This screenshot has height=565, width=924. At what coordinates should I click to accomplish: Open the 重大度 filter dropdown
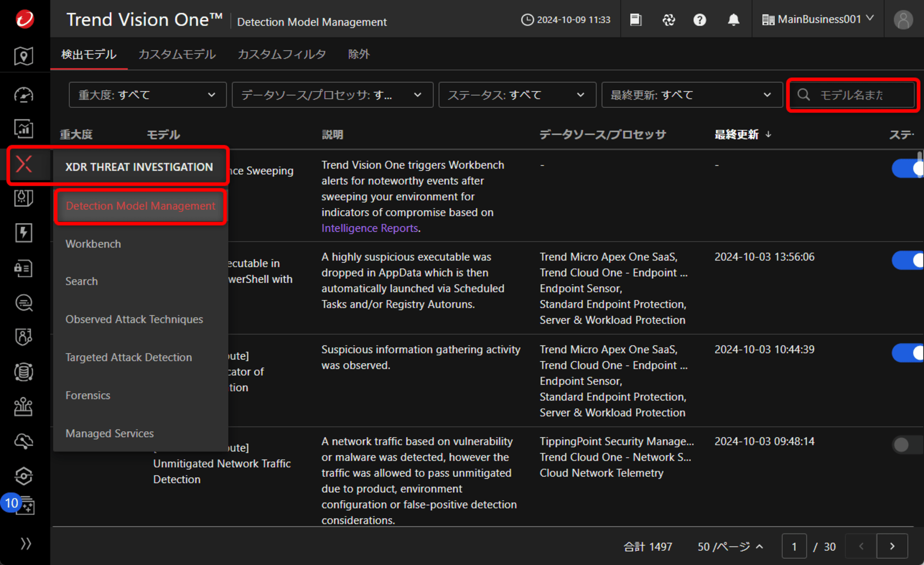pyautogui.click(x=147, y=95)
